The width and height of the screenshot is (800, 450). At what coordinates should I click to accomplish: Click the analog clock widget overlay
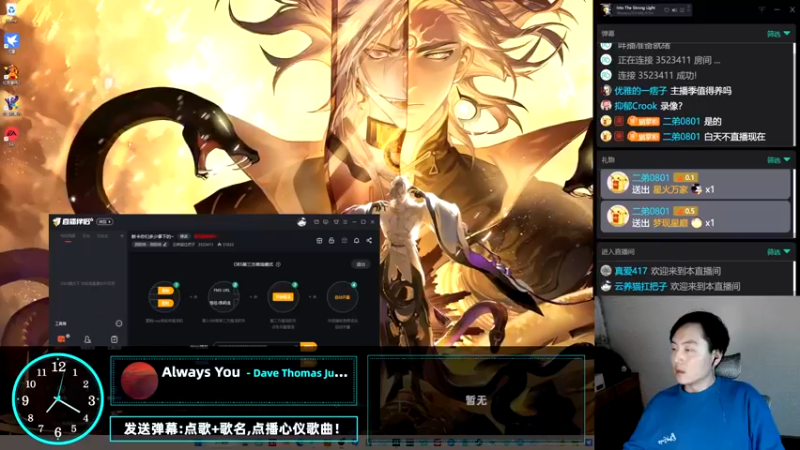[x=58, y=398]
